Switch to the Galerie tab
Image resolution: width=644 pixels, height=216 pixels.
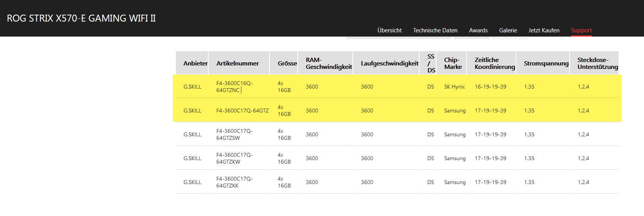point(508,30)
